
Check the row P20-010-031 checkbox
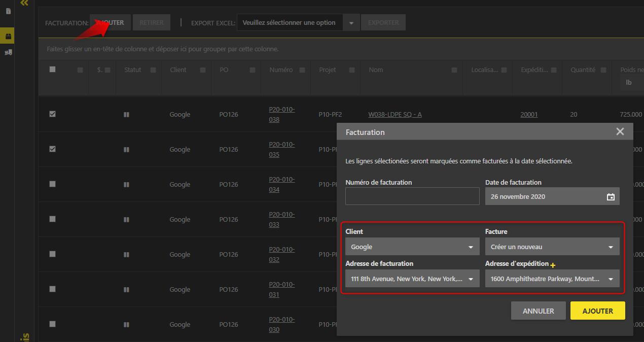(52, 289)
